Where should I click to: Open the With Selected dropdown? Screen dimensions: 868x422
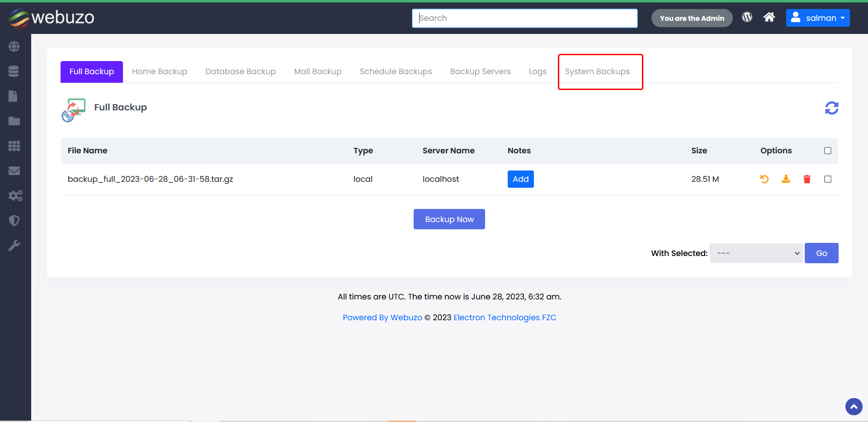756,253
